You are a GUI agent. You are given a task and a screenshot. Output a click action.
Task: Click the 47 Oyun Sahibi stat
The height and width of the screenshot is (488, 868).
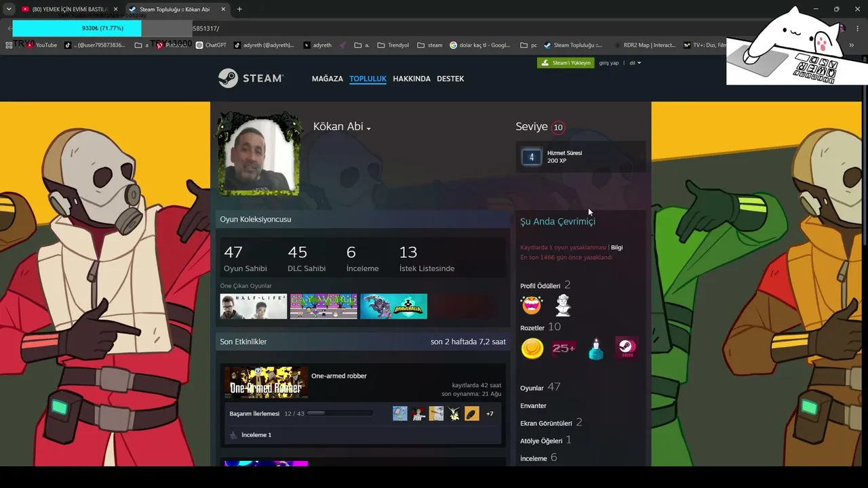point(245,258)
